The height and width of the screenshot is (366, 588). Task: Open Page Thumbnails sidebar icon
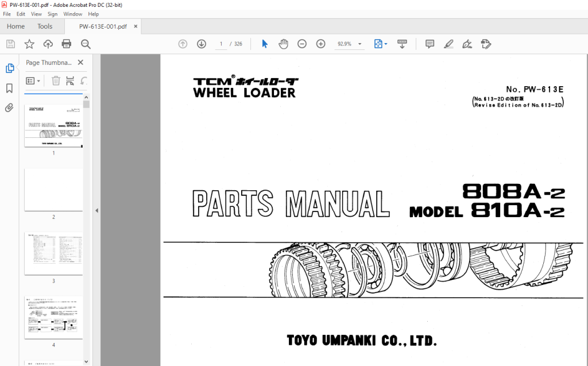[x=10, y=68]
